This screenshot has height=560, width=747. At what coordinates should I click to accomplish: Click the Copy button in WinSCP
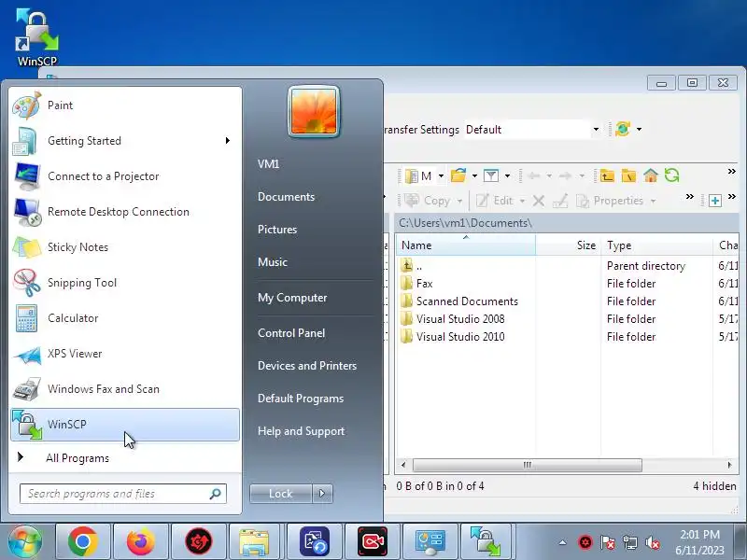tap(428, 201)
